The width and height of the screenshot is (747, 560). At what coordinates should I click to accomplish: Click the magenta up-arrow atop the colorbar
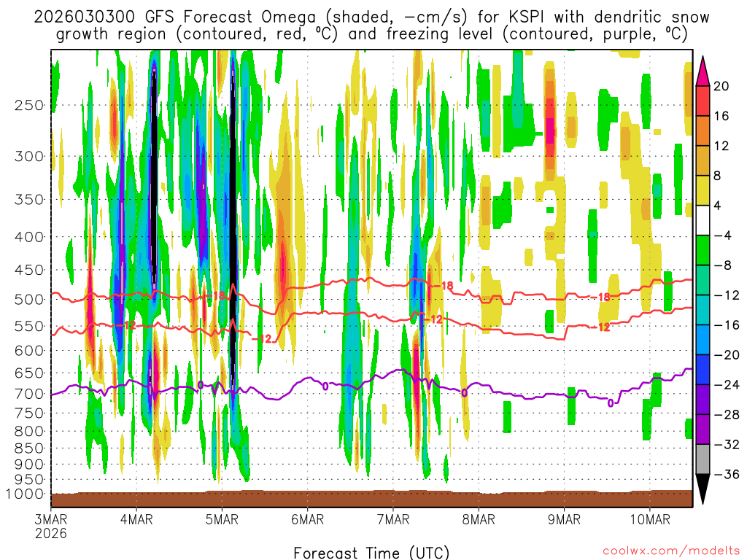click(703, 71)
